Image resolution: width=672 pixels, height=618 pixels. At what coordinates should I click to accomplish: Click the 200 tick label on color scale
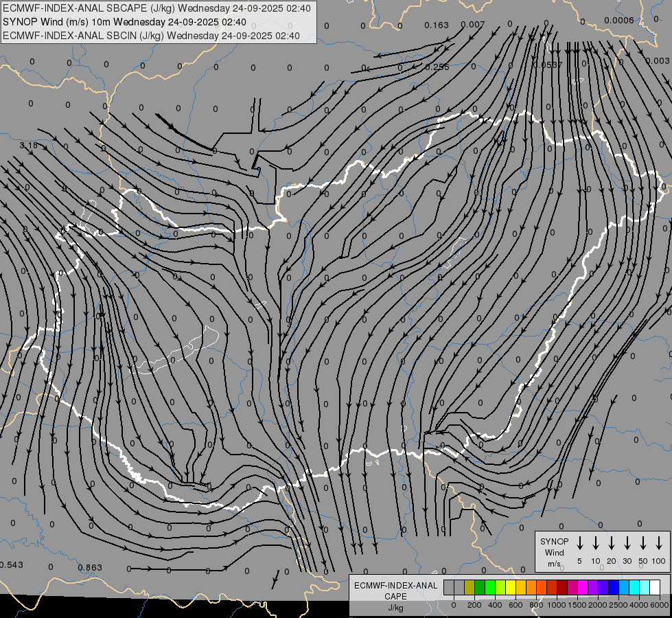474,605
